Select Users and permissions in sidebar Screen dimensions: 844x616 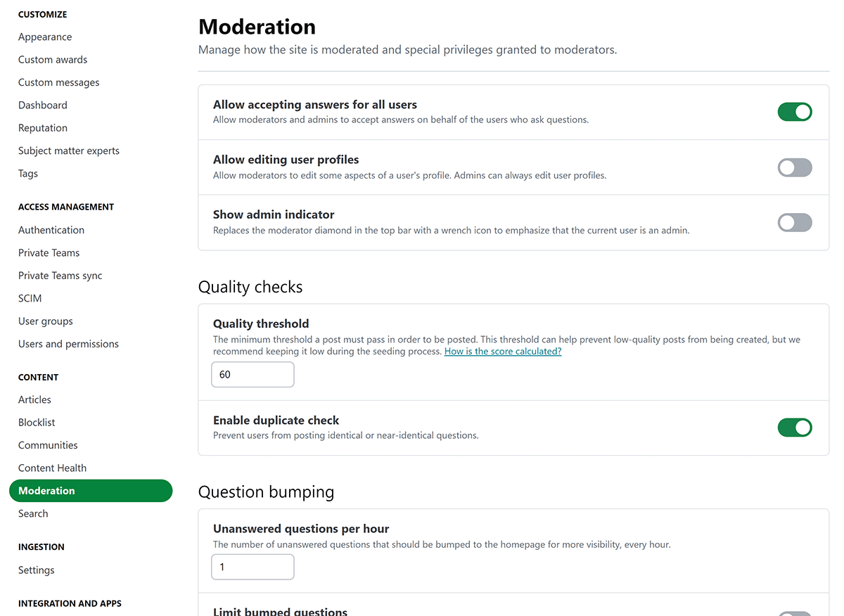click(x=68, y=344)
